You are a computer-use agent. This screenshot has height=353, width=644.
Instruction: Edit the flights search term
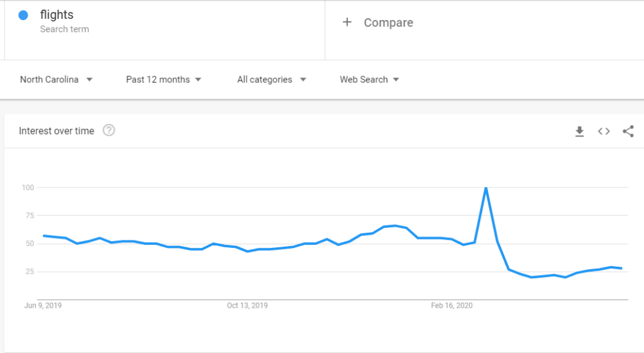[57, 15]
